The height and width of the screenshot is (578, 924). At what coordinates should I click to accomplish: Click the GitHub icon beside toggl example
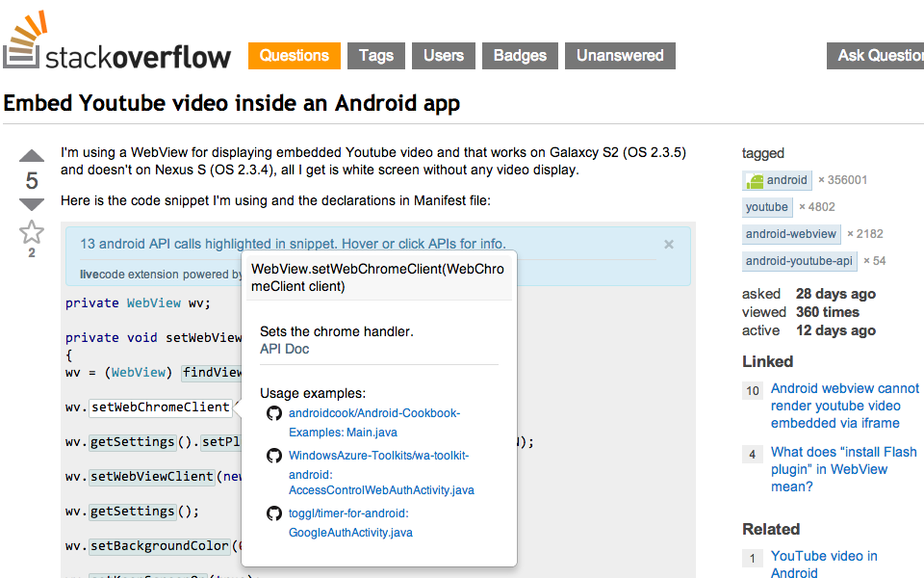click(274, 513)
